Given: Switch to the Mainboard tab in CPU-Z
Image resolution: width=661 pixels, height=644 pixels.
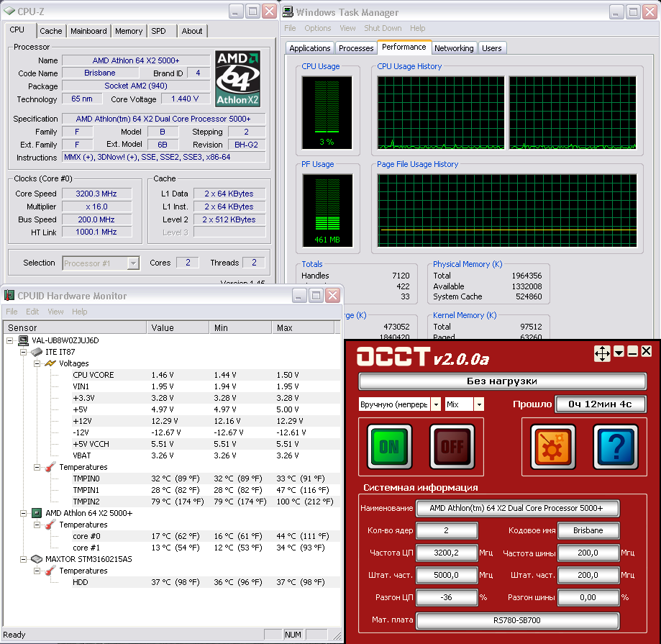Looking at the screenshot, I should 88,31.
